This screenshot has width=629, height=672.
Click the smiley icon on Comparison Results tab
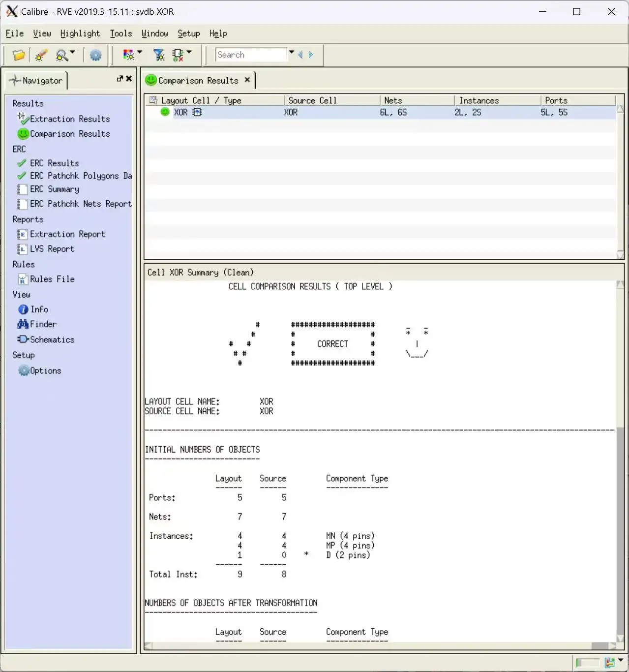click(151, 80)
